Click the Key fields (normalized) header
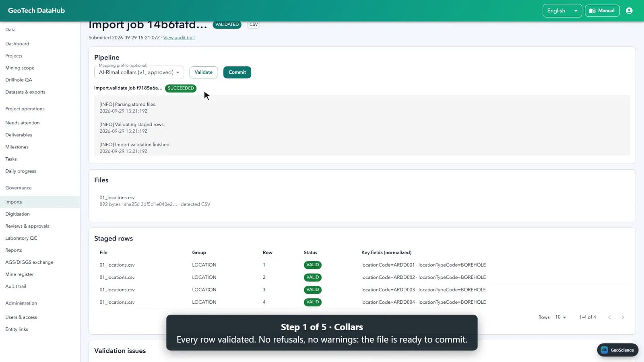 tap(386, 253)
